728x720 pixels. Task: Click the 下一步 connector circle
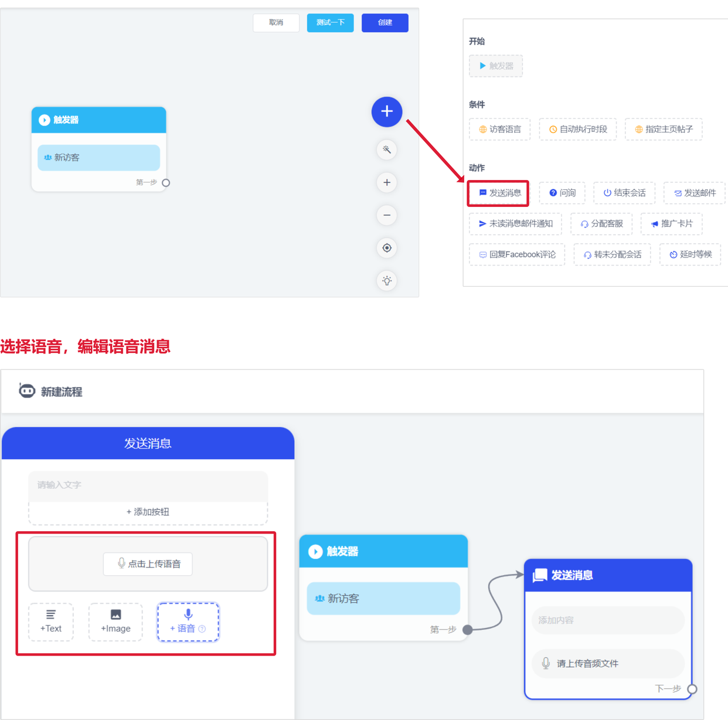(692, 689)
